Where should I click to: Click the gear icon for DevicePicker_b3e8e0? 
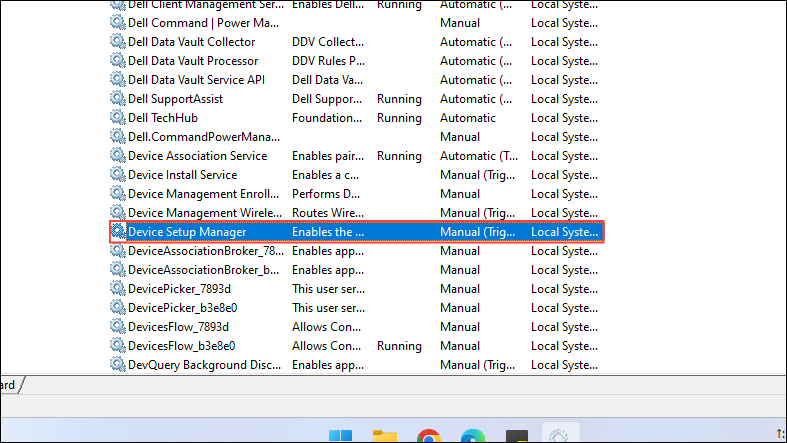click(x=117, y=308)
